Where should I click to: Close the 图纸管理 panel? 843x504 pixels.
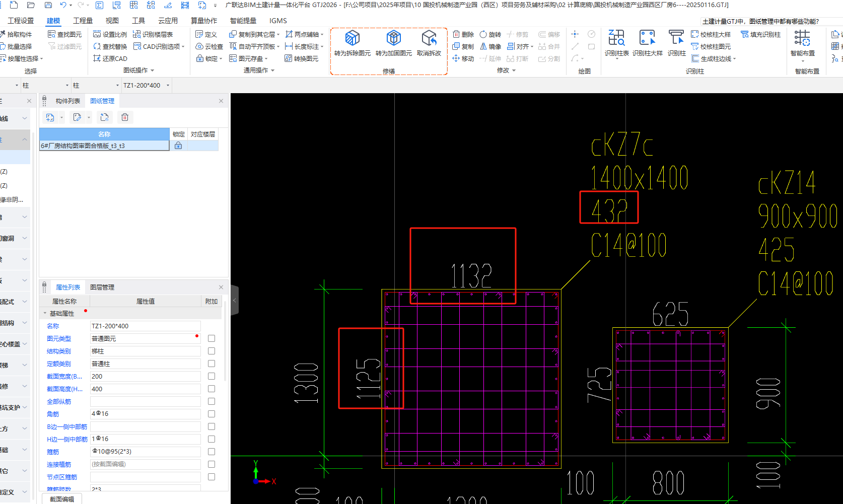[x=221, y=101]
